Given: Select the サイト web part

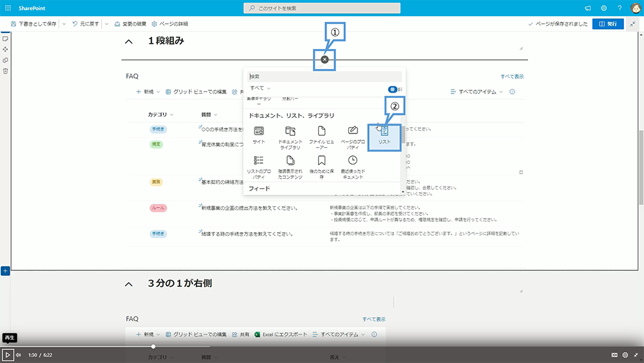Looking at the screenshot, I should tap(259, 135).
